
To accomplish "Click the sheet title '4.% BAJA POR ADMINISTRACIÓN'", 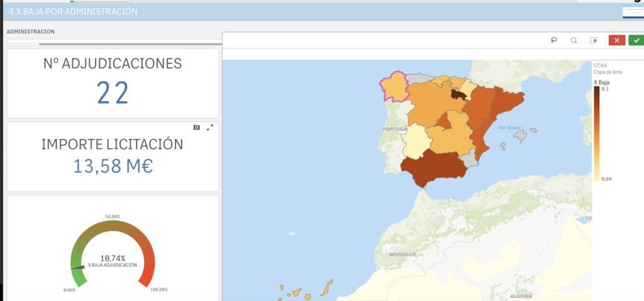I will 73,12.
